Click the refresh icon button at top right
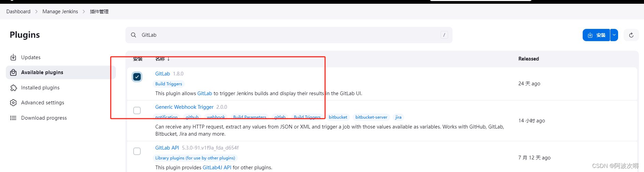 [631, 35]
